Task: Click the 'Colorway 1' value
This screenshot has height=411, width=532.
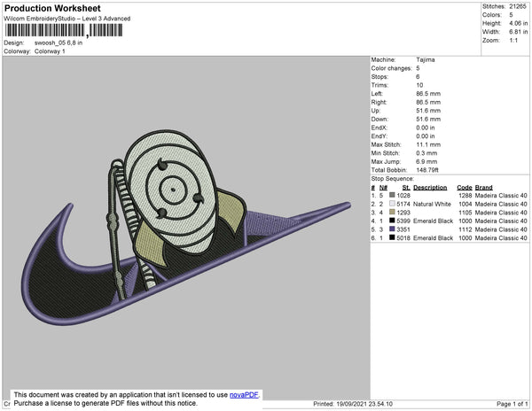Action: tap(50, 51)
